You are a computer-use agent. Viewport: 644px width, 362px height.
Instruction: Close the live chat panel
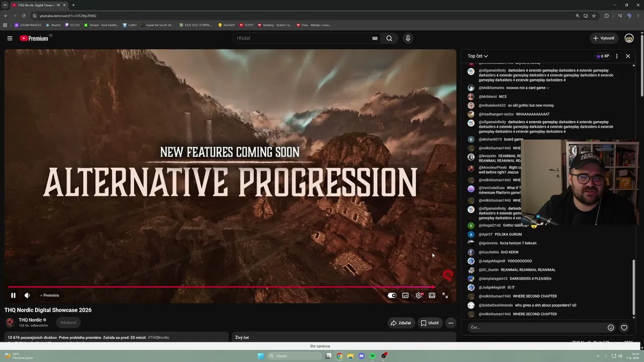point(628,56)
